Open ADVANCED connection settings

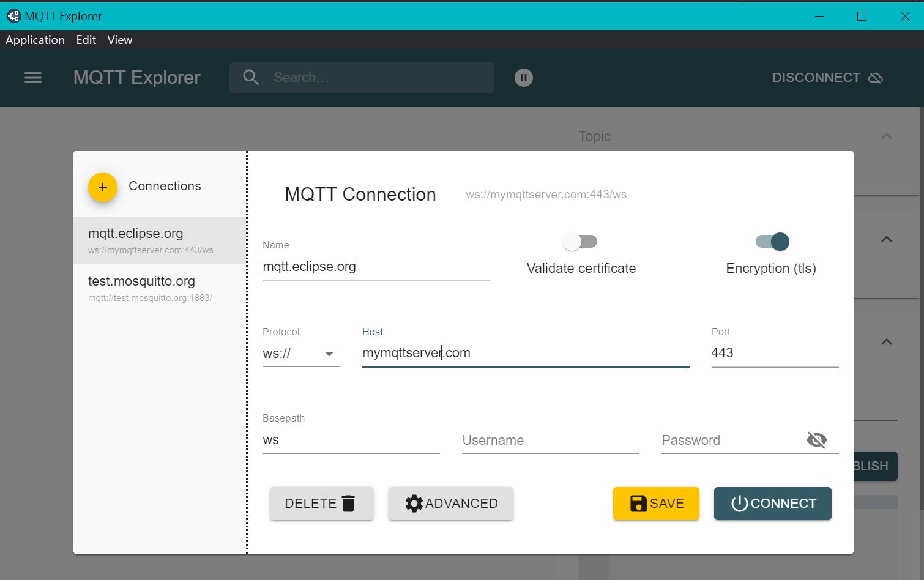451,504
